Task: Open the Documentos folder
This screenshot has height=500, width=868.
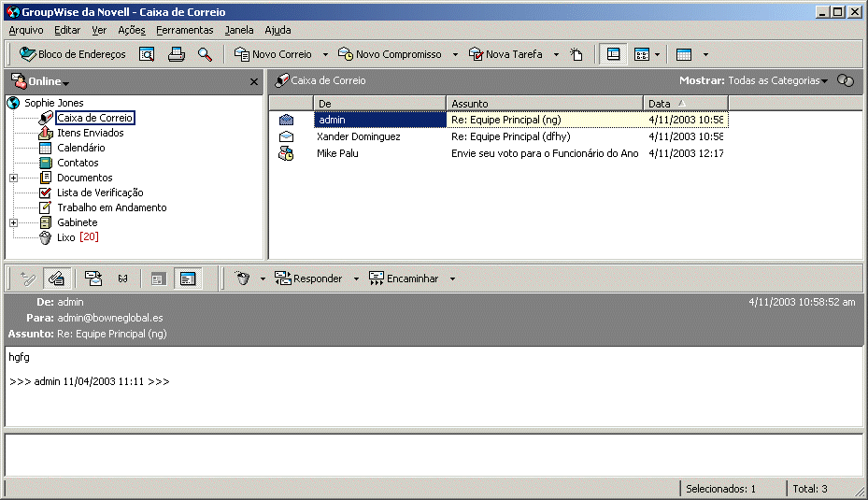Action: pyautogui.click(x=85, y=178)
